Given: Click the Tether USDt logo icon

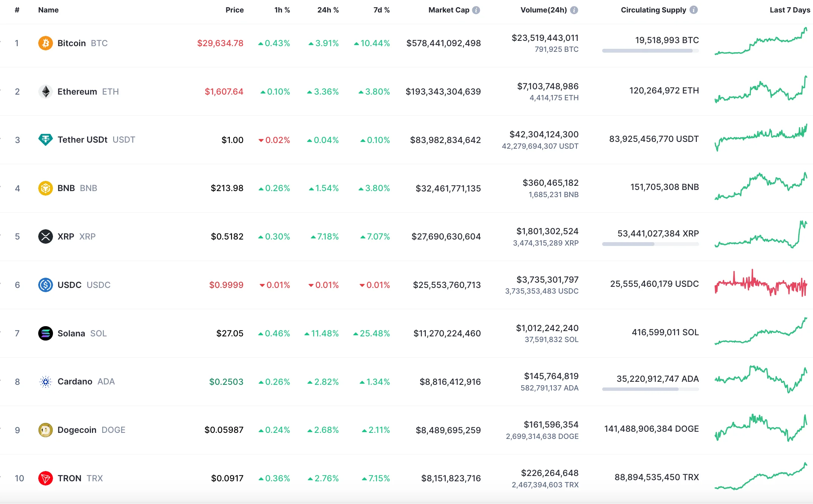Looking at the screenshot, I should pyautogui.click(x=45, y=140).
